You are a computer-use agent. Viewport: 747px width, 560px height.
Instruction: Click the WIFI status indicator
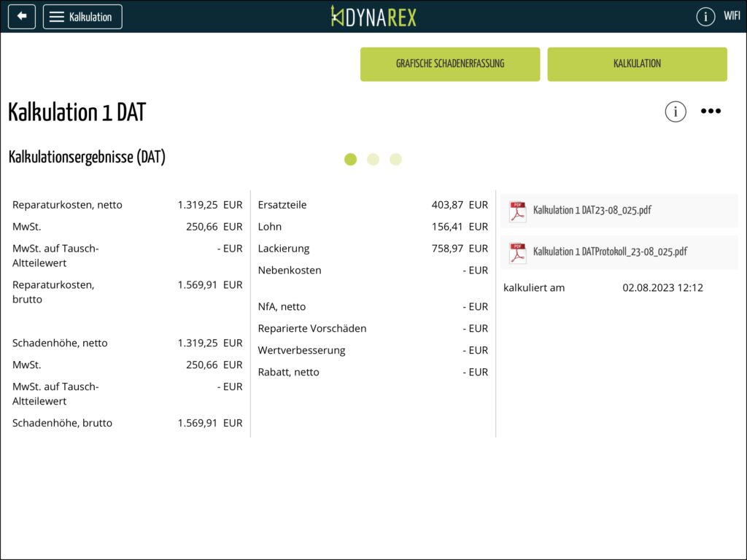pos(731,16)
